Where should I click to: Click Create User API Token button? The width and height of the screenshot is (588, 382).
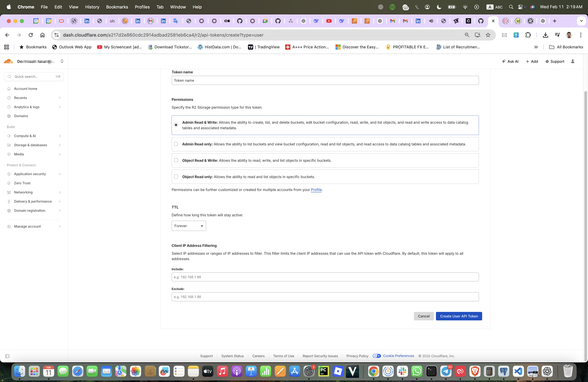click(x=459, y=316)
